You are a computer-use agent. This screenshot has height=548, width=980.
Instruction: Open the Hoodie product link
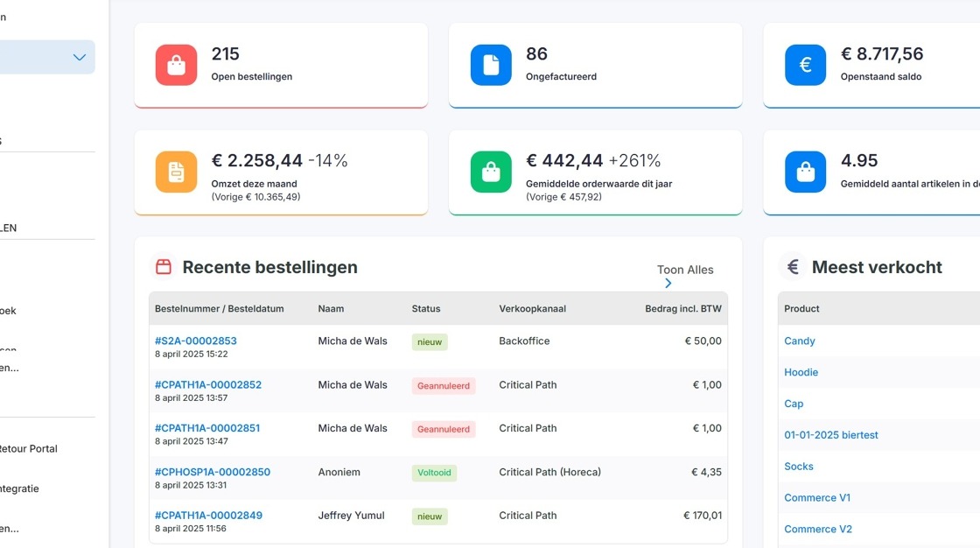coord(801,372)
